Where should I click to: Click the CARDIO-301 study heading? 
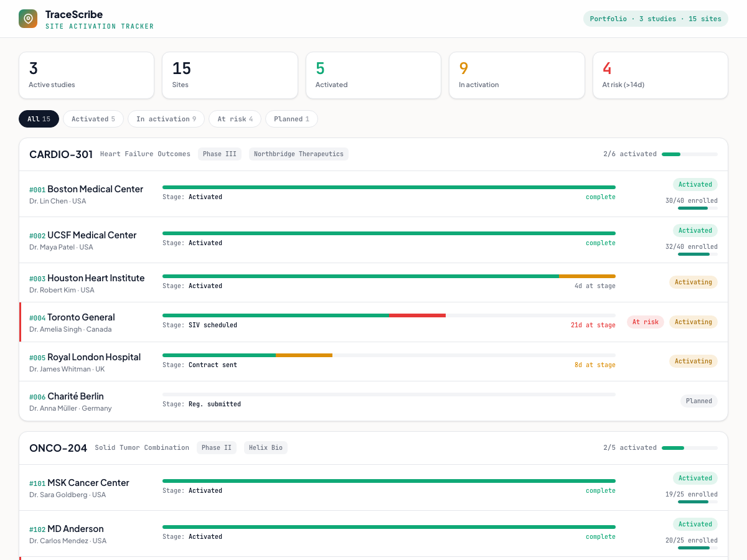pos(61,154)
